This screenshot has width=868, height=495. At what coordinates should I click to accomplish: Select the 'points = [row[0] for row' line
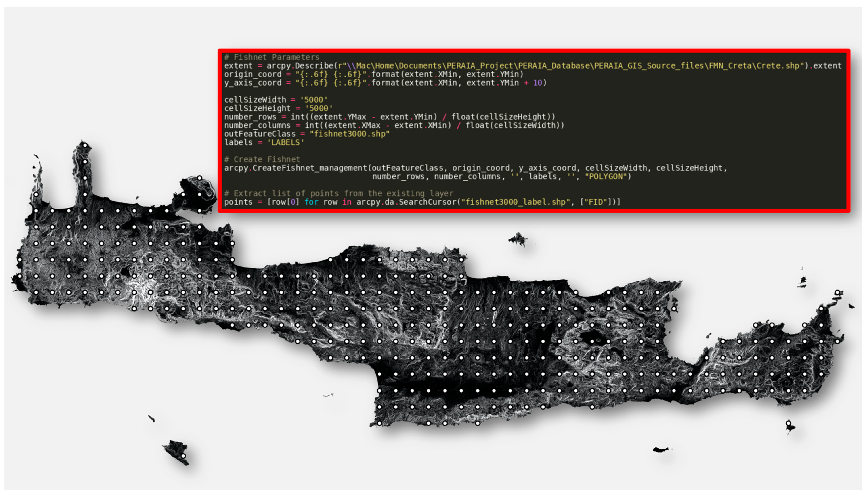(x=422, y=202)
